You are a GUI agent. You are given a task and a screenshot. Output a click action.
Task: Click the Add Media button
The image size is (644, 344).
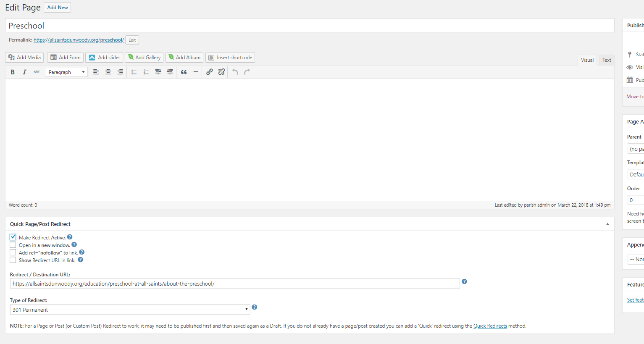pyautogui.click(x=24, y=58)
